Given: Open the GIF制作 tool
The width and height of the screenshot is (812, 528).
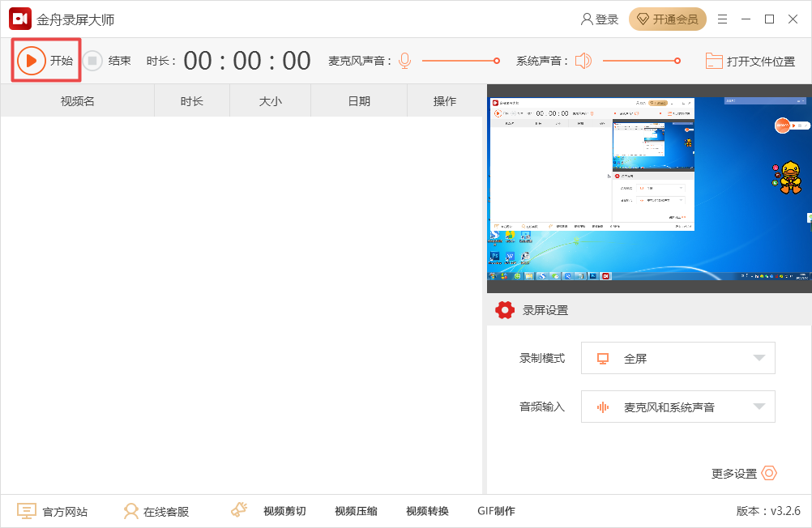Looking at the screenshot, I should click(x=496, y=511).
